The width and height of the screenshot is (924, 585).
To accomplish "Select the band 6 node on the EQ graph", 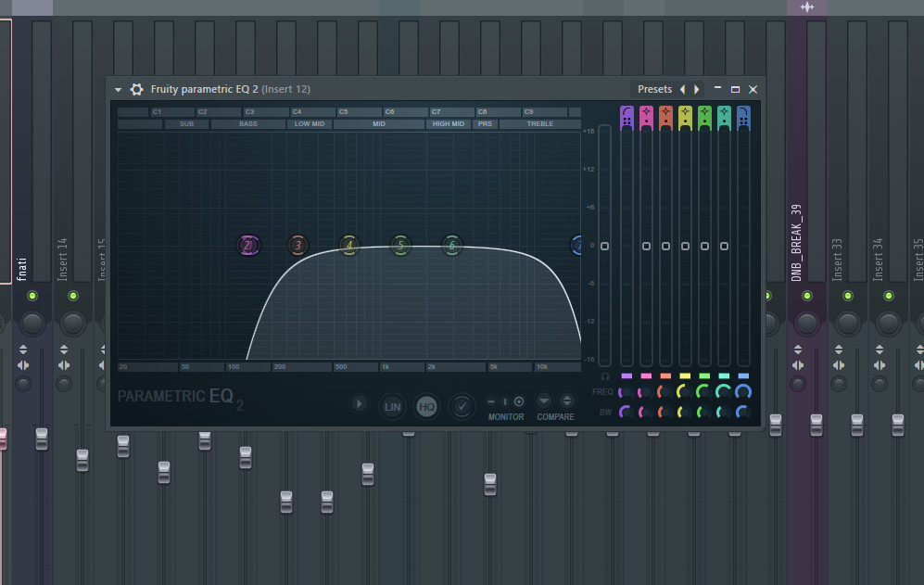I will click(452, 246).
